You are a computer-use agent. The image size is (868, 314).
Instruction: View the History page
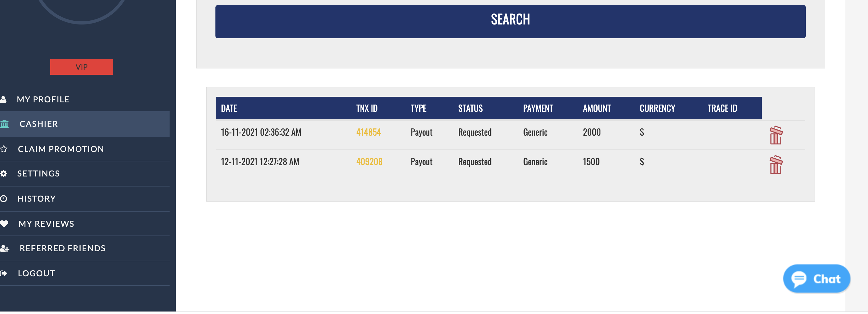pos(36,199)
